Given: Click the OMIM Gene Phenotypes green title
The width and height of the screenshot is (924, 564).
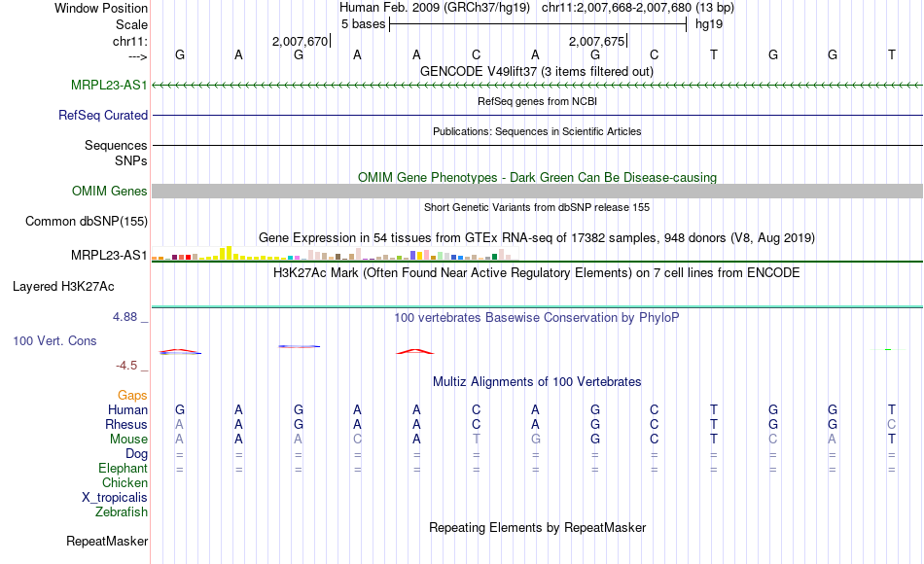Looking at the screenshot, I should coord(537,177).
